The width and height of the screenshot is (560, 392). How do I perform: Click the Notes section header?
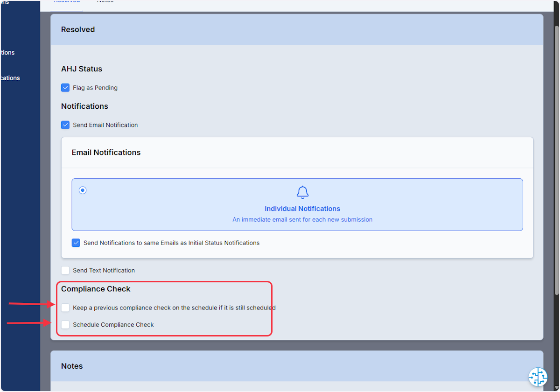click(297, 366)
